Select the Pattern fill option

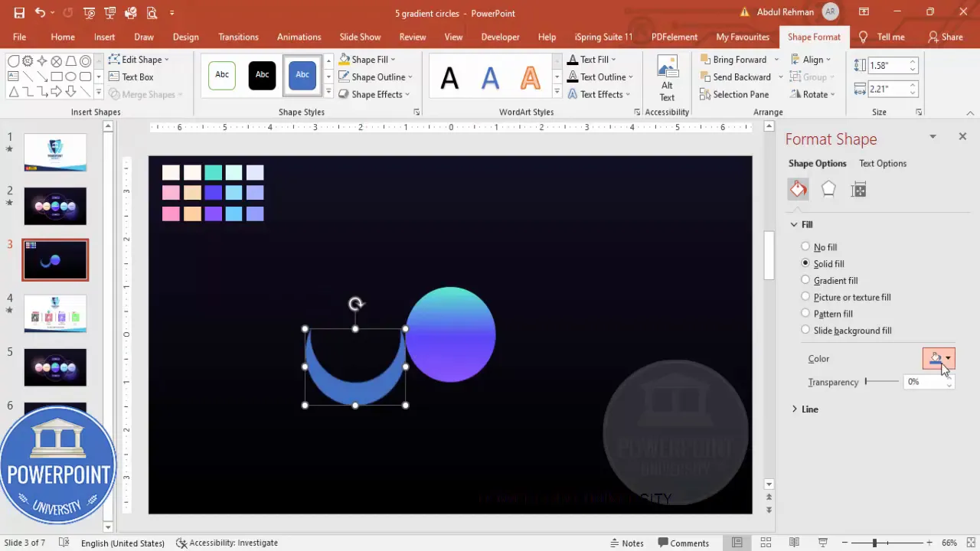point(827,314)
